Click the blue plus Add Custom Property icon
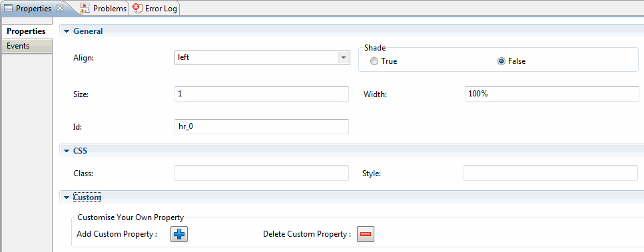Viewport: 644px width, 252px height. click(x=179, y=235)
